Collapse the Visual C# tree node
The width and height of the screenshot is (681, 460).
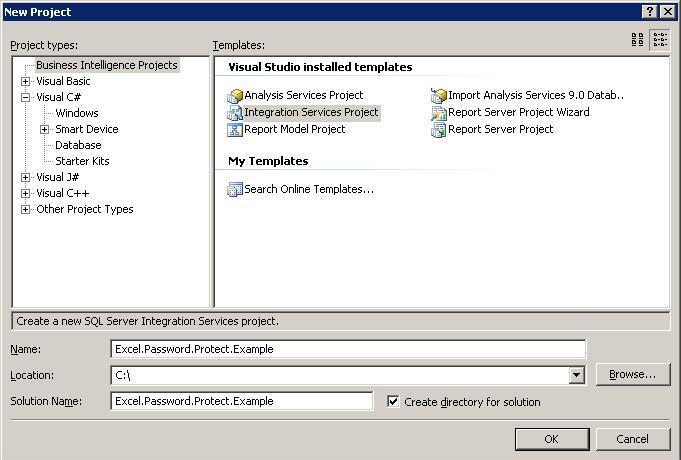(26, 97)
